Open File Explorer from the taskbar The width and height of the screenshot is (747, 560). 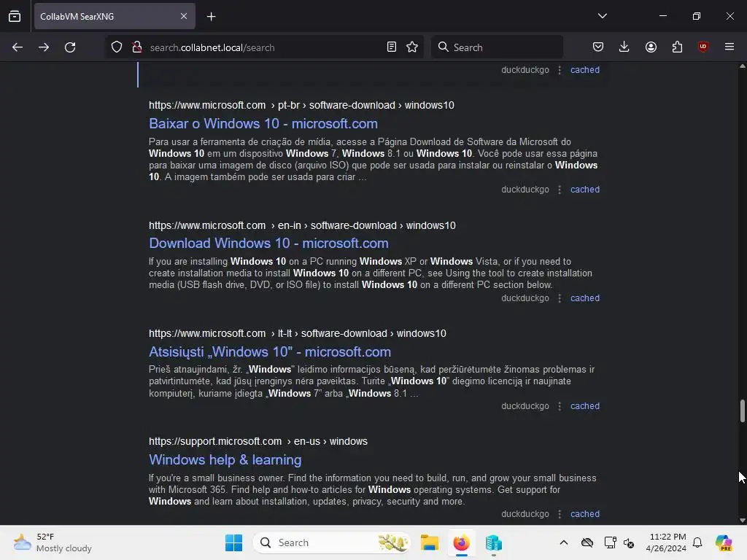coord(429,542)
